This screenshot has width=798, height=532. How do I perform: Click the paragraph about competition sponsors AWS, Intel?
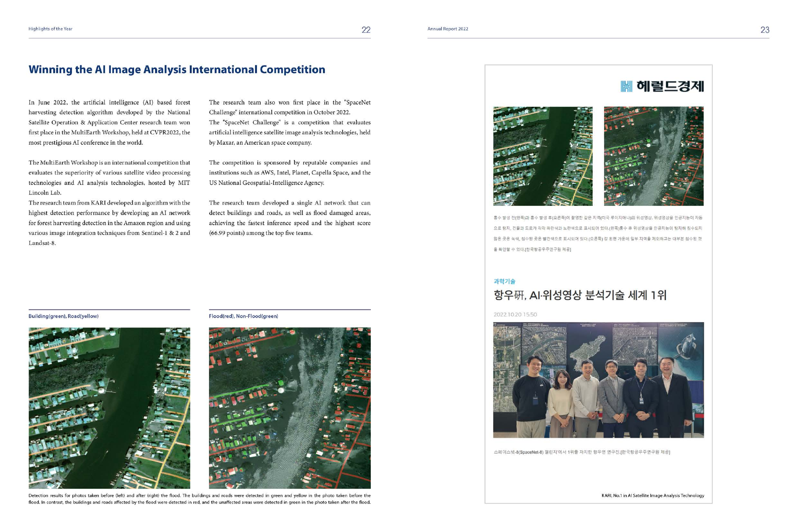point(290,172)
